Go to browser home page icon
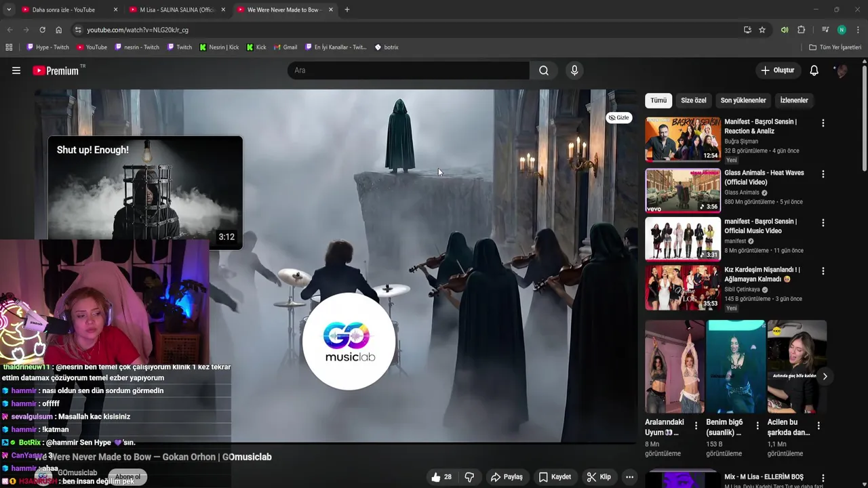 pyautogui.click(x=59, y=30)
